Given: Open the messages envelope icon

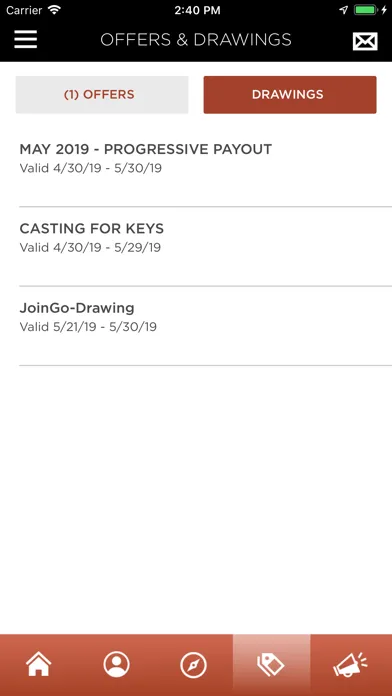Looking at the screenshot, I should [365, 41].
